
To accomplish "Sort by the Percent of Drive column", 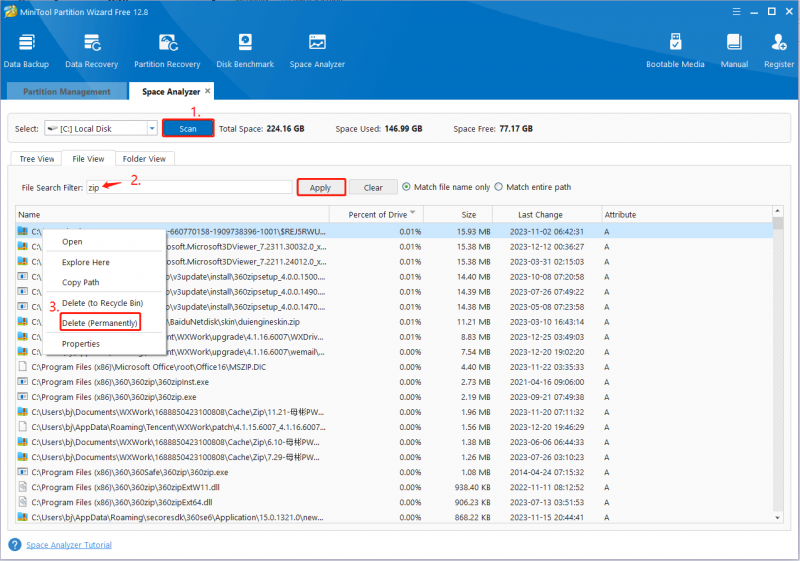I will [x=377, y=215].
